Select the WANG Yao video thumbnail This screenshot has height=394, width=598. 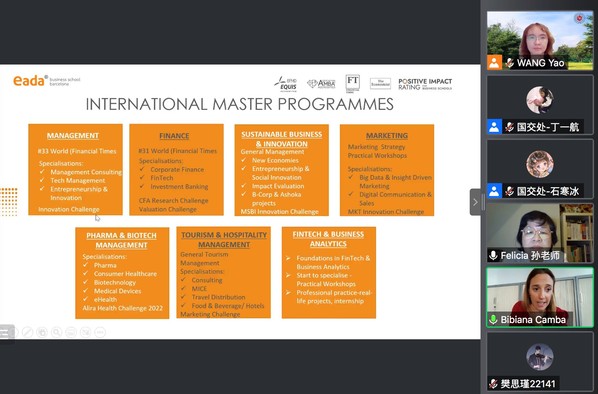point(540,40)
